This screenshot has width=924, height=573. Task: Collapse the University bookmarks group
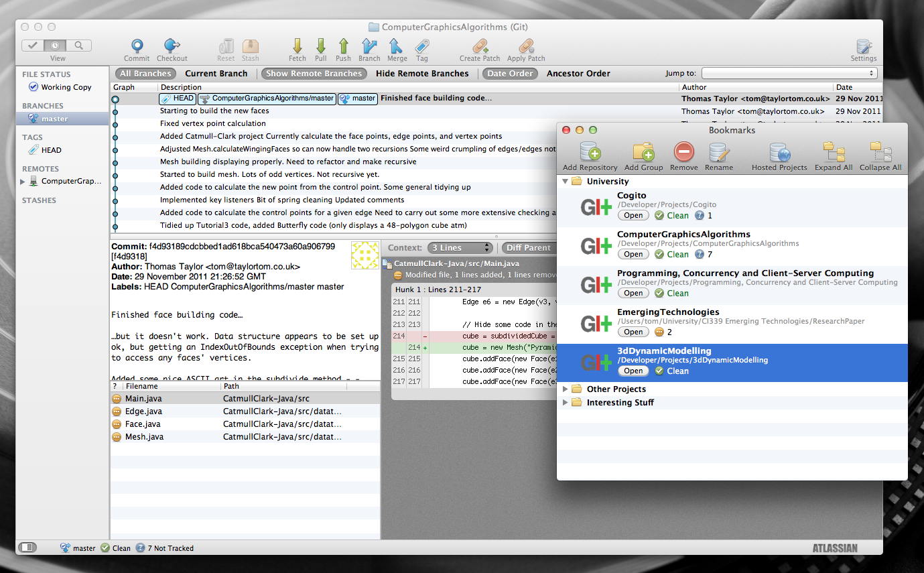click(566, 181)
